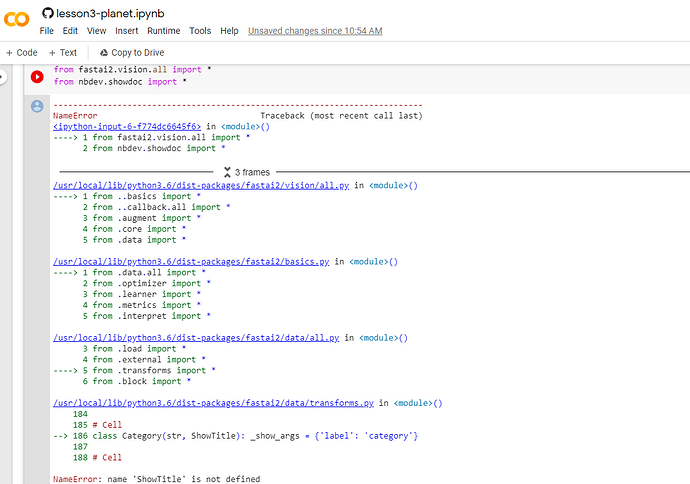Screen dimensions: 690x484
Task: Open the fastai2/data/all.py file link
Action: pyautogui.click(x=196, y=338)
